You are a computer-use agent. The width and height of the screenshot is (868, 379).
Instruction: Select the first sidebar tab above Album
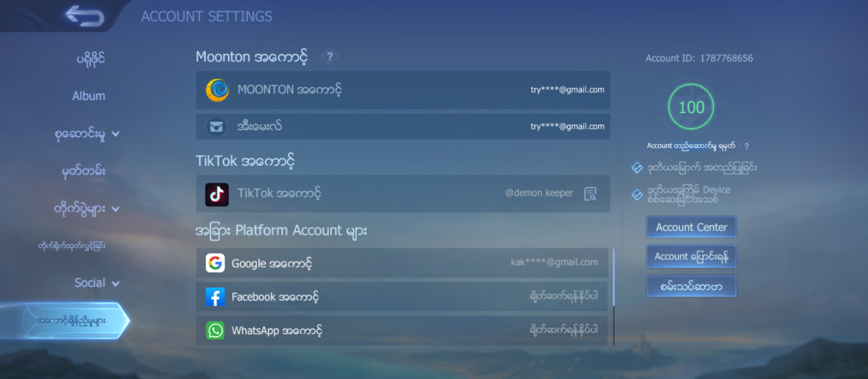(x=90, y=58)
